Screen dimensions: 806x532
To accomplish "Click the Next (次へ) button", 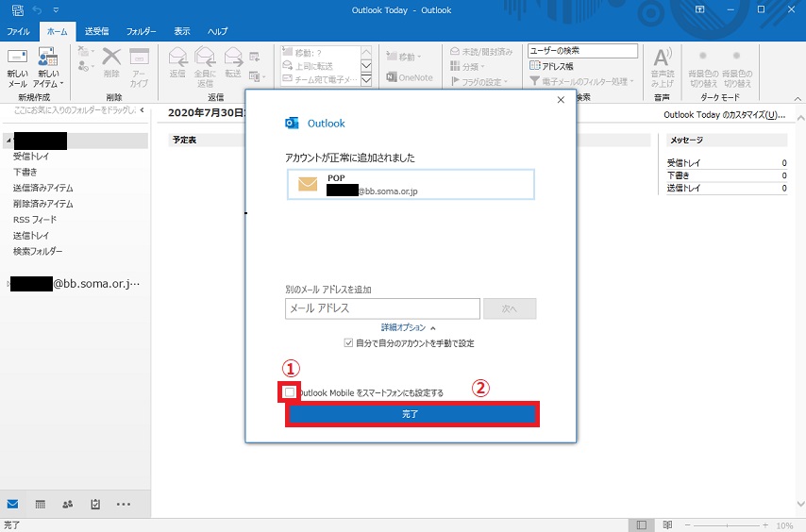I will (510, 308).
